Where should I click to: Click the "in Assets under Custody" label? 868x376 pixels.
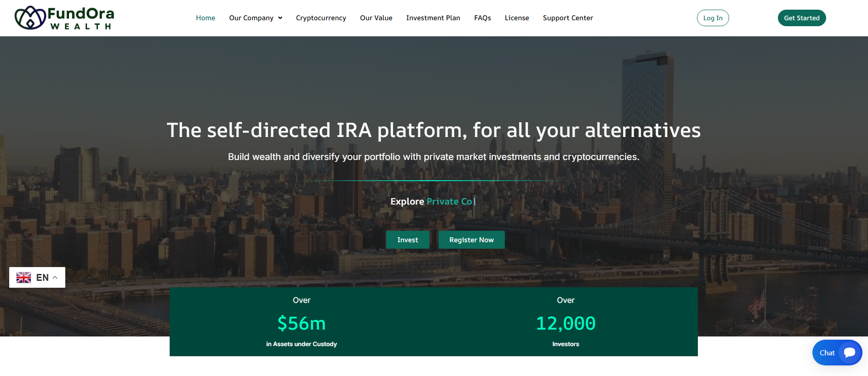[x=302, y=344]
